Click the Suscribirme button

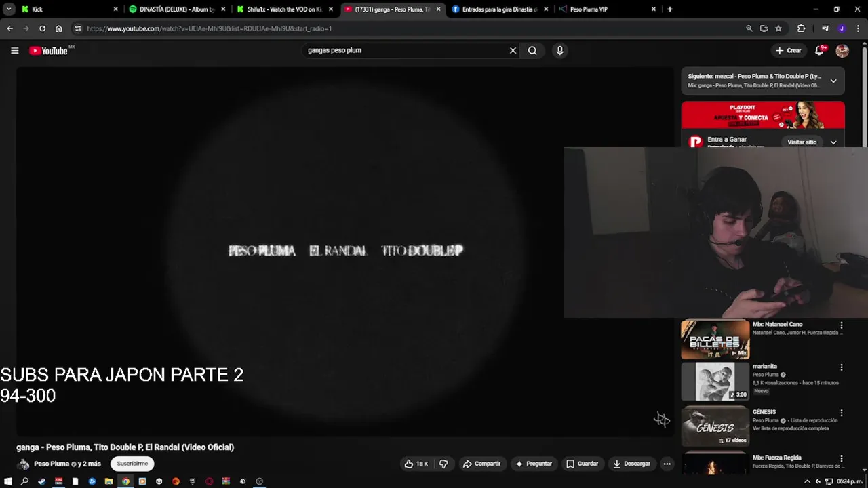pyautogui.click(x=132, y=464)
